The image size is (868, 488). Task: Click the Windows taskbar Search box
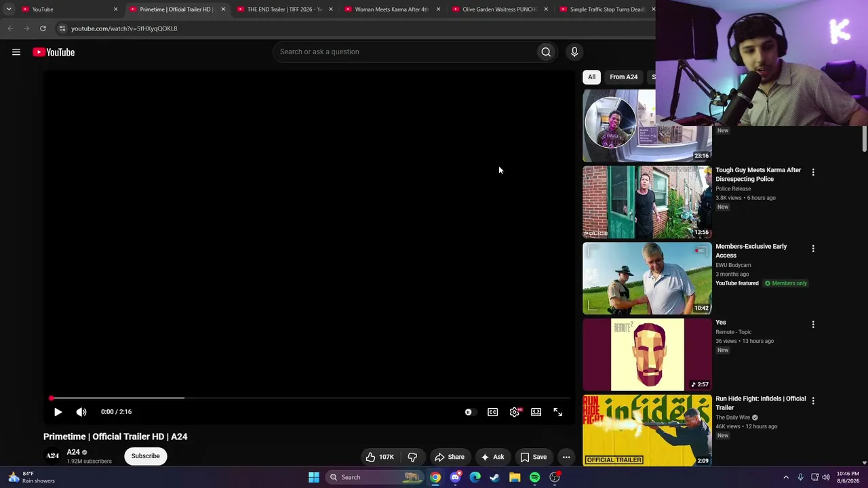[x=375, y=477]
